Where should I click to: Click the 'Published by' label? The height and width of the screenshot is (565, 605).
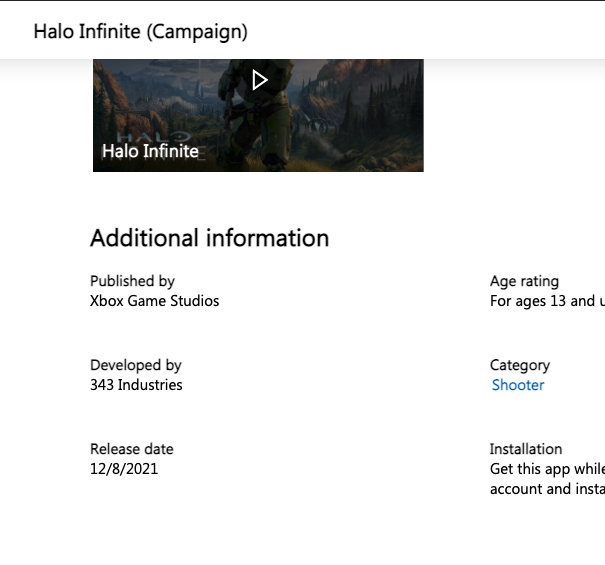click(x=132, y=281)
